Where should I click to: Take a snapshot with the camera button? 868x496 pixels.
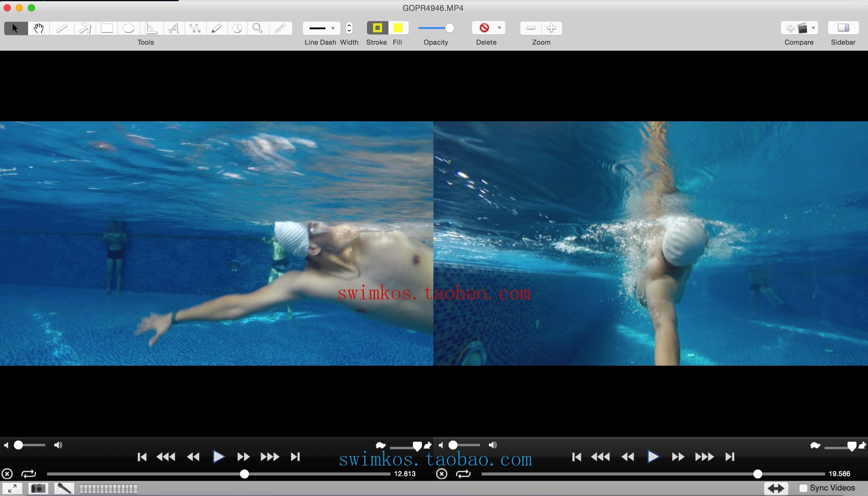38,488
